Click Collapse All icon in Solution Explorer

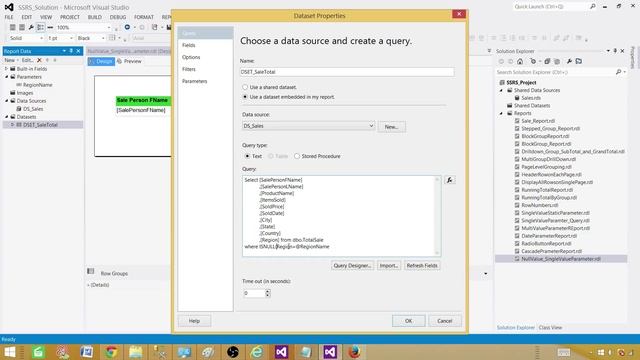pyautogui.click(x=547, y=61)
